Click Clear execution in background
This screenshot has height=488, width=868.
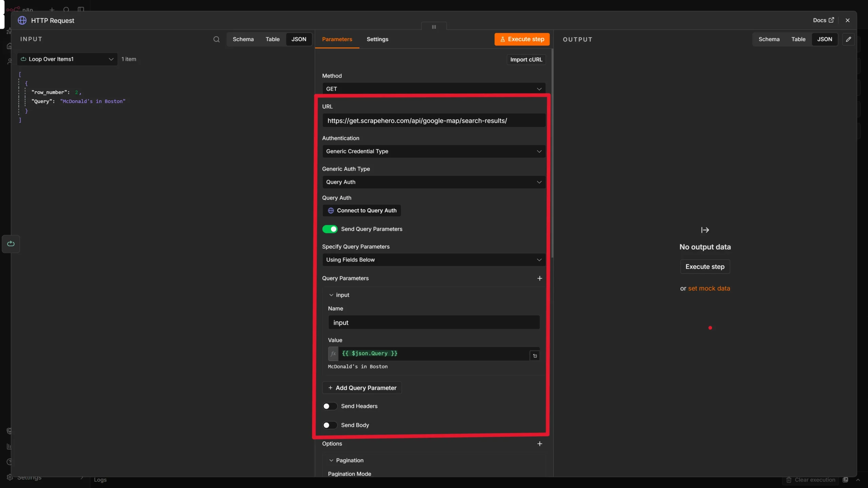(811, 480)
